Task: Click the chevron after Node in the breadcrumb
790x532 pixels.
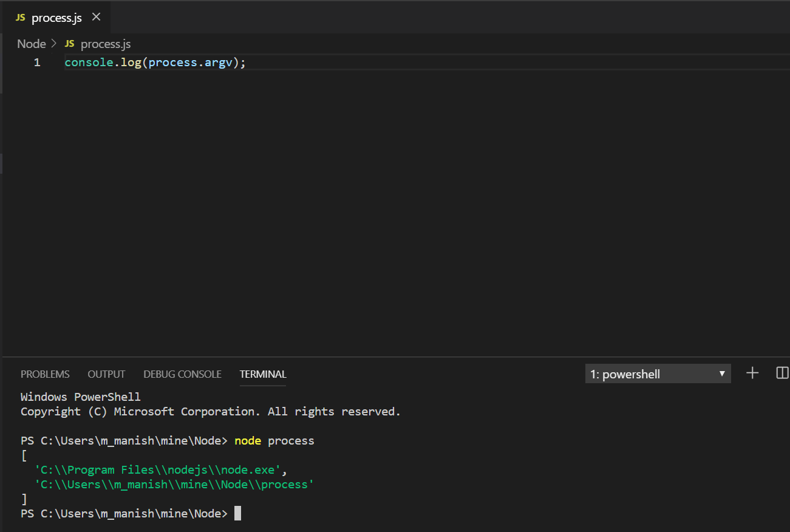Action: [x=53, y=43]
